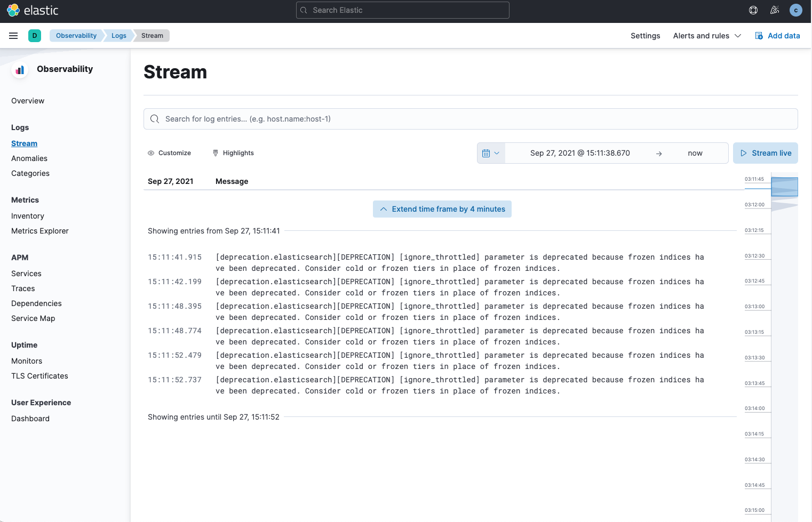Open 'Metrics Explorer' from the sidebar
The image size is (812, 522).
pyautogui.click(x=39, y=231)
